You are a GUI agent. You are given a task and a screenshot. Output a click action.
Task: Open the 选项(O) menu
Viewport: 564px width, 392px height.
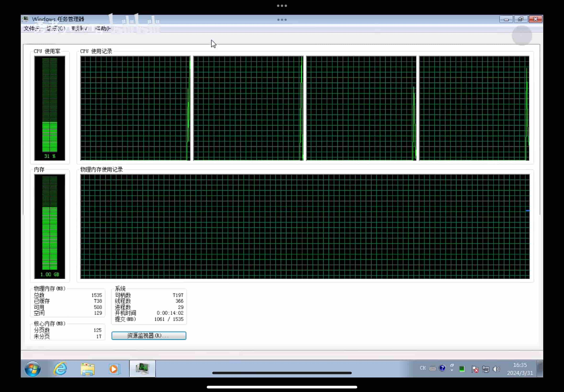coord(56,28)
